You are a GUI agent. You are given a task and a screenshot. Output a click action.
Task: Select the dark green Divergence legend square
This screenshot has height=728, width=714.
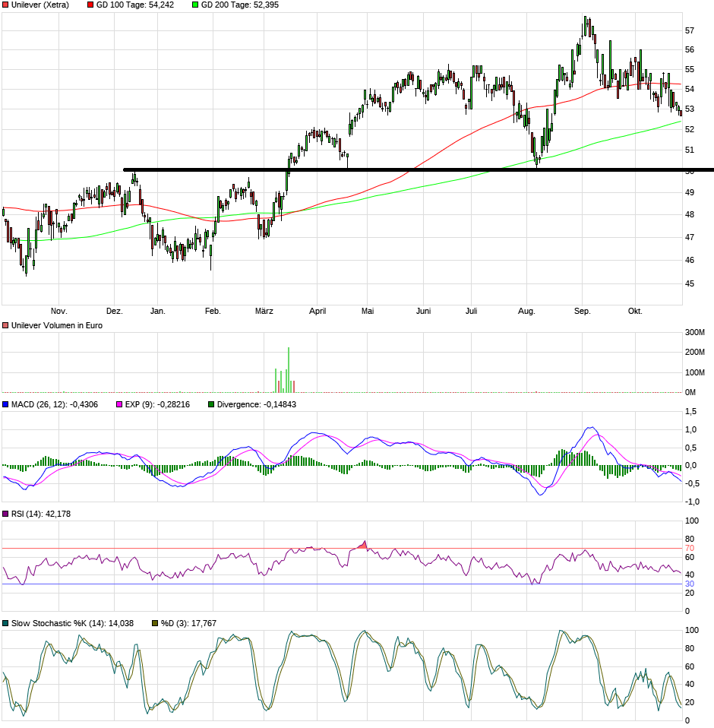[x=211, y=404]
